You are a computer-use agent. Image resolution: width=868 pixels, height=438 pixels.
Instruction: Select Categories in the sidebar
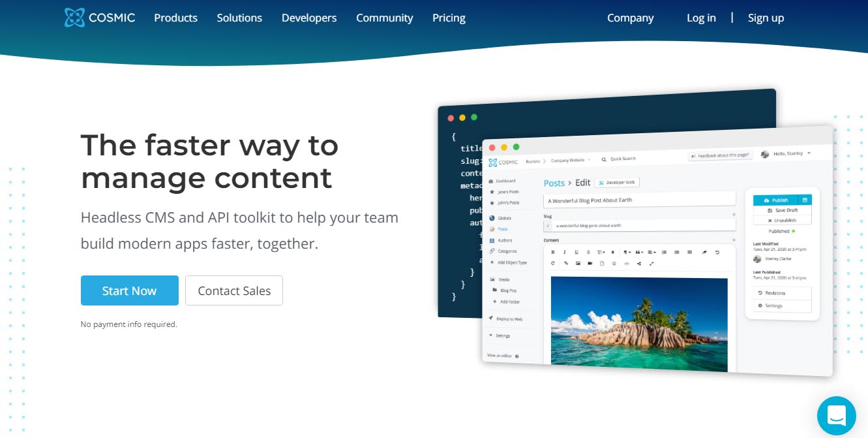point(503,251)
